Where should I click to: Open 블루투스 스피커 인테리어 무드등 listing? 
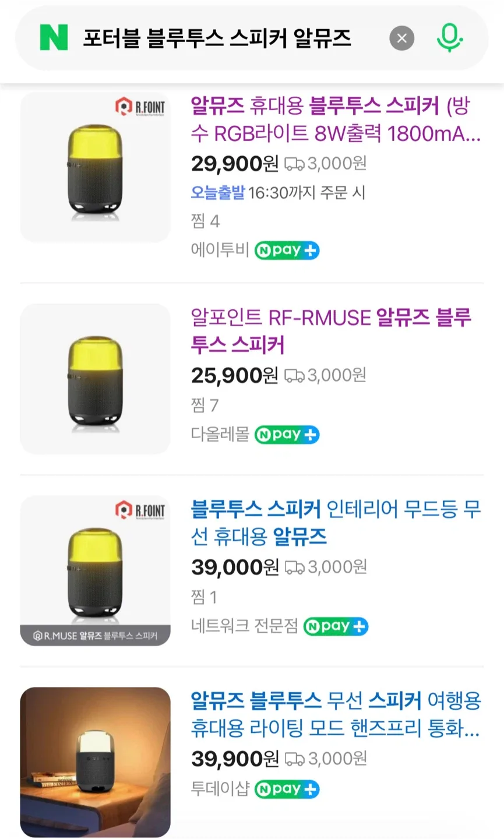[x=336, y=523]
